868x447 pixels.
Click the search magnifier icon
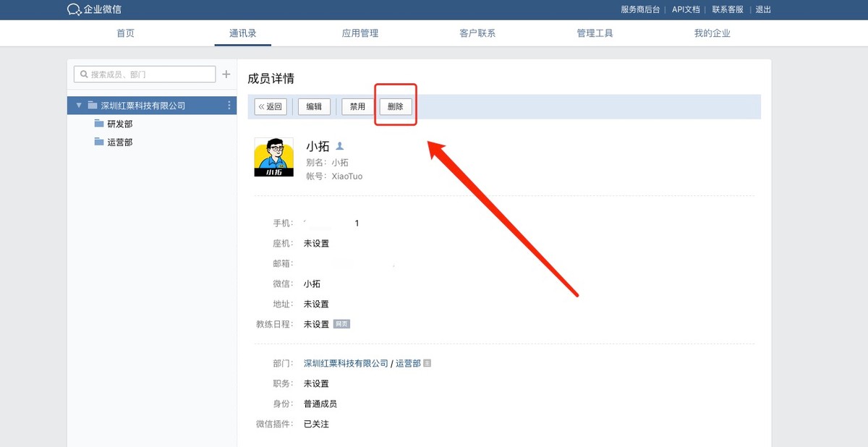click(x=83, y=74)
